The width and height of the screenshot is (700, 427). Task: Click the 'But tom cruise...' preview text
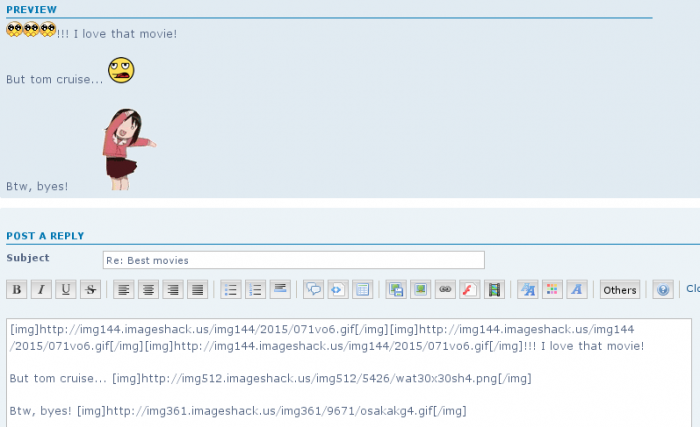coord(54,80)
